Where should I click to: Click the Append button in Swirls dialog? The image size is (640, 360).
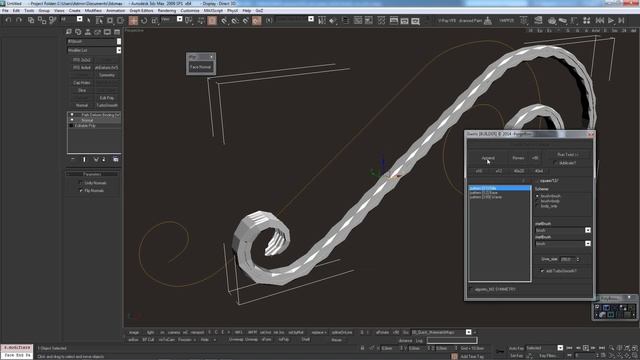[488, 158]
